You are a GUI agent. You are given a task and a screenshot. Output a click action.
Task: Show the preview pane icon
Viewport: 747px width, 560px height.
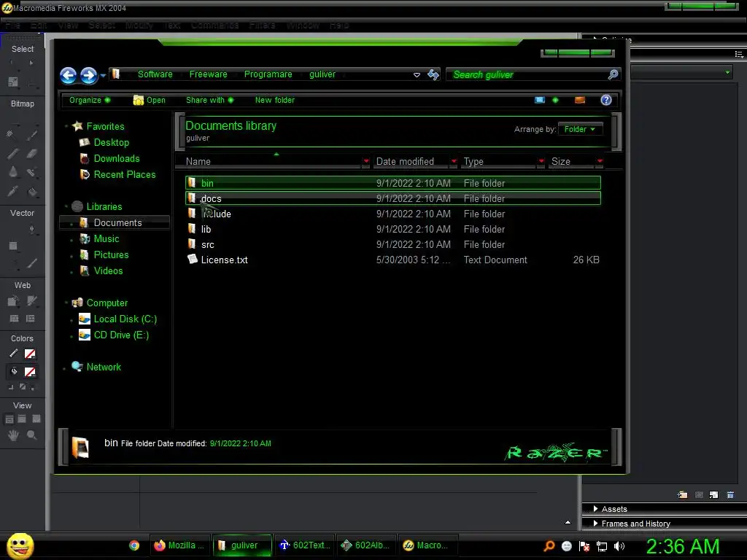tap(580, 100)
